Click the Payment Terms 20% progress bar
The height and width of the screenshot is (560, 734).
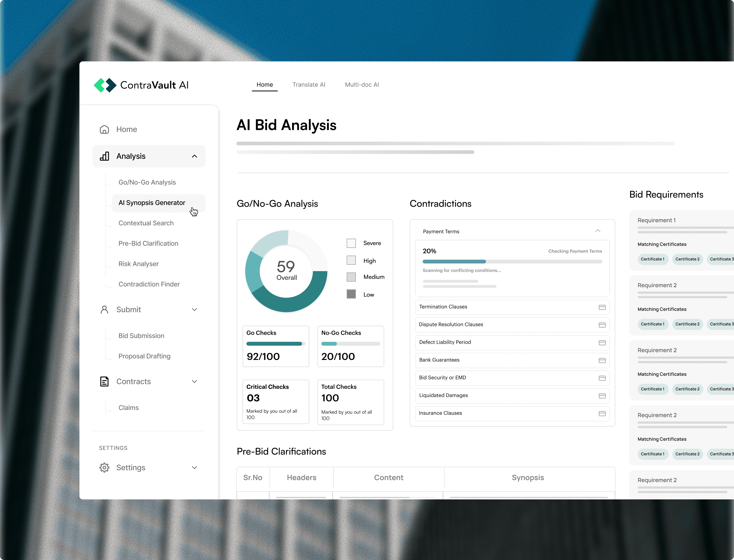512,262
